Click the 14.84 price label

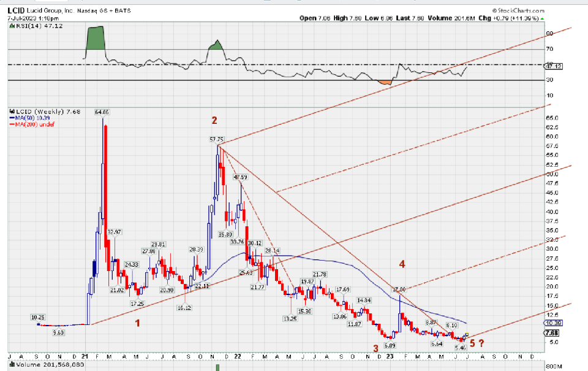364,300
